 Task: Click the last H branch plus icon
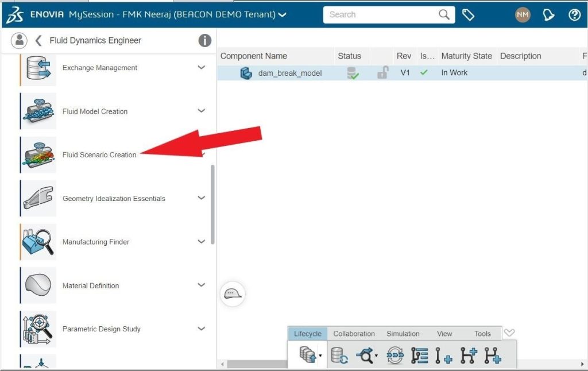point(493,355)
